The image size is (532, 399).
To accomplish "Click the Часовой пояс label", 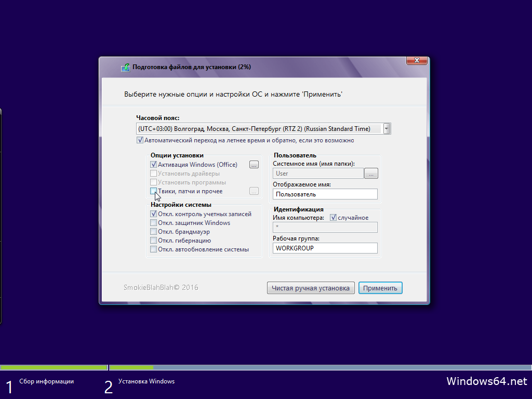I will coord(158,118).
